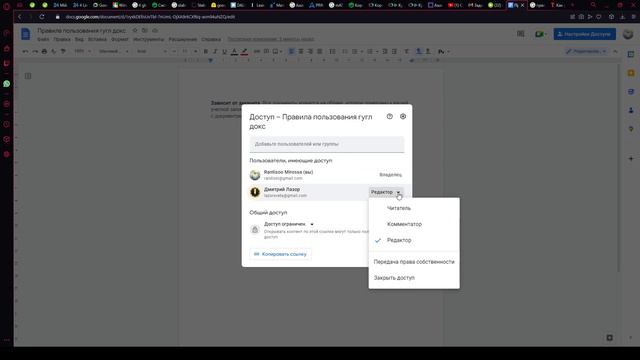640x360 pixels.
Task: Toggle Underline formatting
Action: pos(224,51)
